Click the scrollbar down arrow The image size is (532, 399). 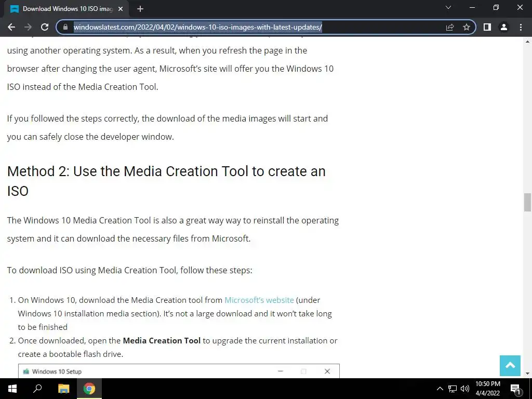point(527,374)
